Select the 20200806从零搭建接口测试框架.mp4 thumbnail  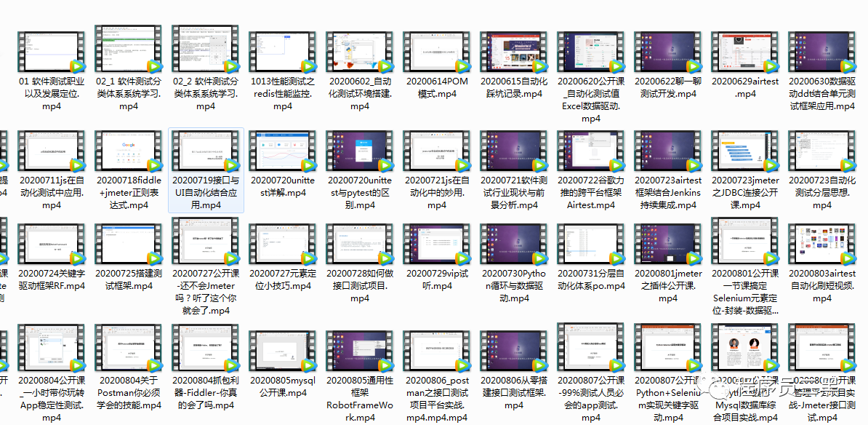(x=514, y=351)
